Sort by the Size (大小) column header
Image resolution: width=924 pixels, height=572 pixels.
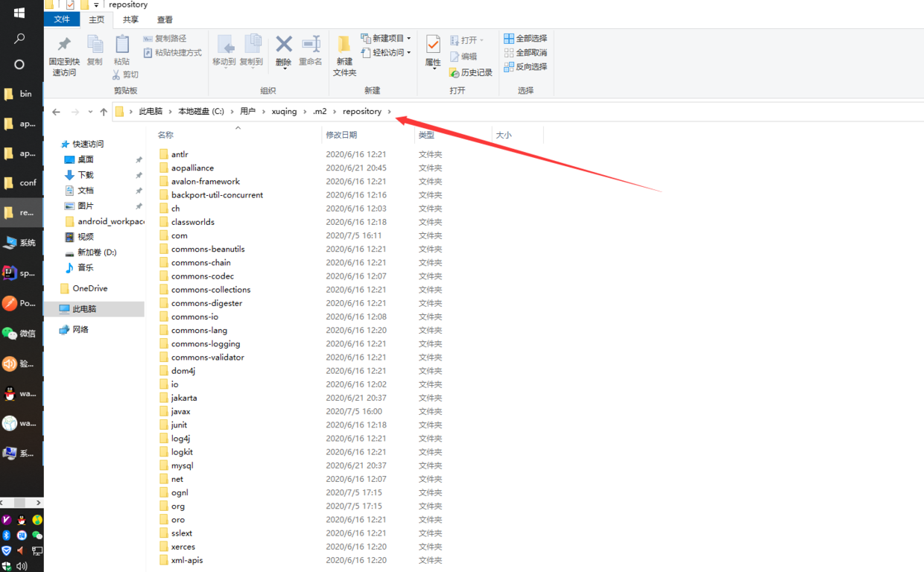[x=504, y=136]
